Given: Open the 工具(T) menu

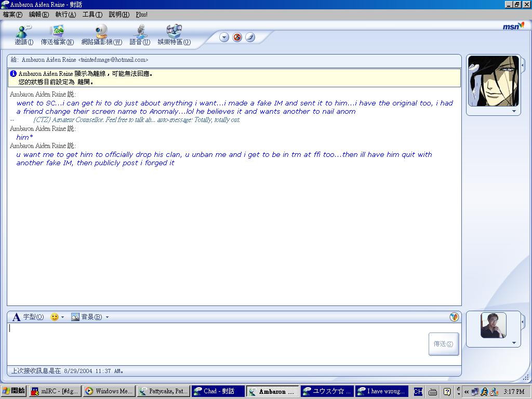Looking at the screenshot, I should pos(92,14).
